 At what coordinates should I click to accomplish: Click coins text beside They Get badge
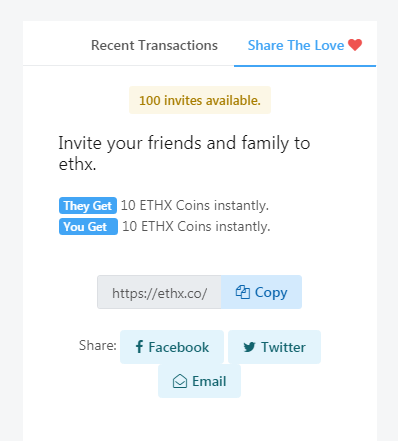coord(195,206)
